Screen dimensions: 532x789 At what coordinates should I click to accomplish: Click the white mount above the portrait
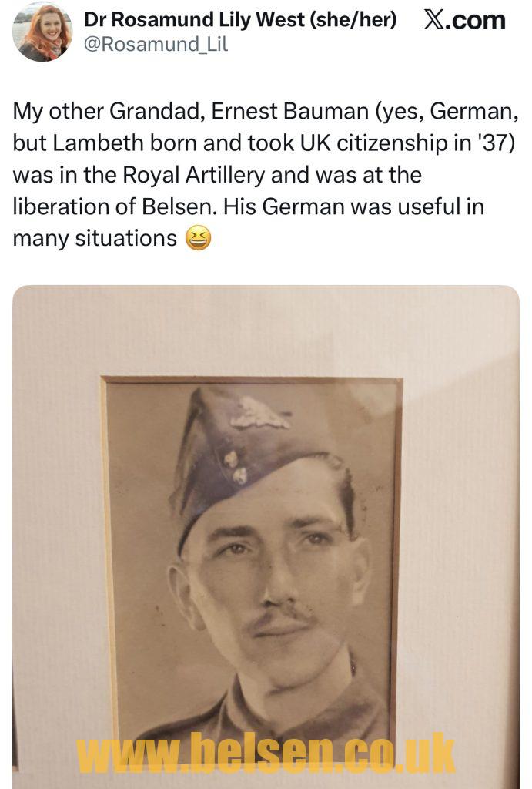pos(266,330)
